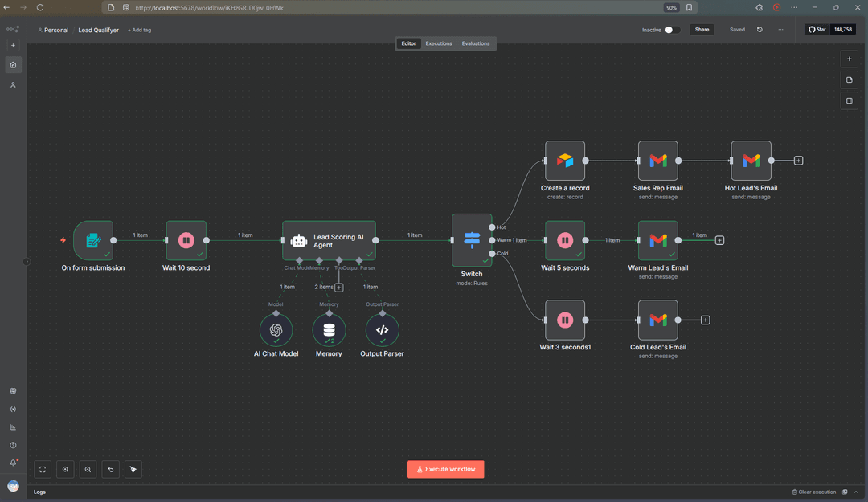
Task: Switch to the Evaluations tab
Action: 476,43
